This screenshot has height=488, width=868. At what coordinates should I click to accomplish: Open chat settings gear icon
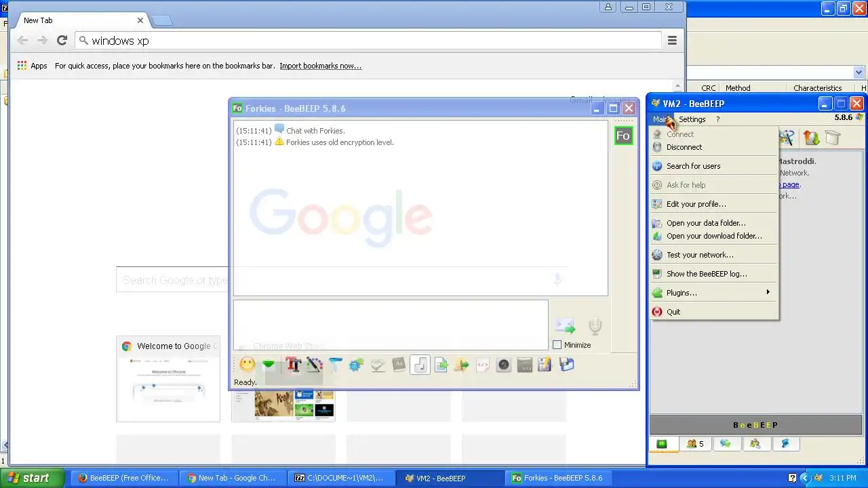tap(356, 365)
